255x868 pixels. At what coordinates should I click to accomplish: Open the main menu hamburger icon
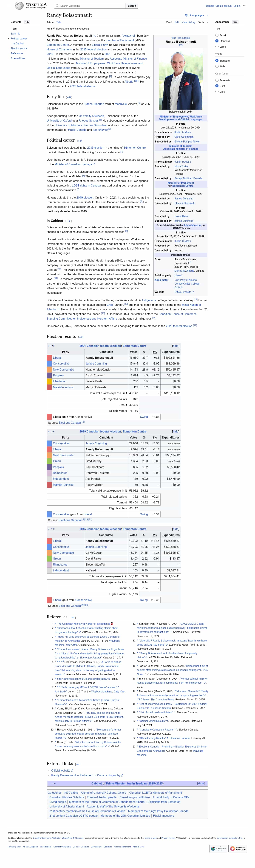pos(9,6)
